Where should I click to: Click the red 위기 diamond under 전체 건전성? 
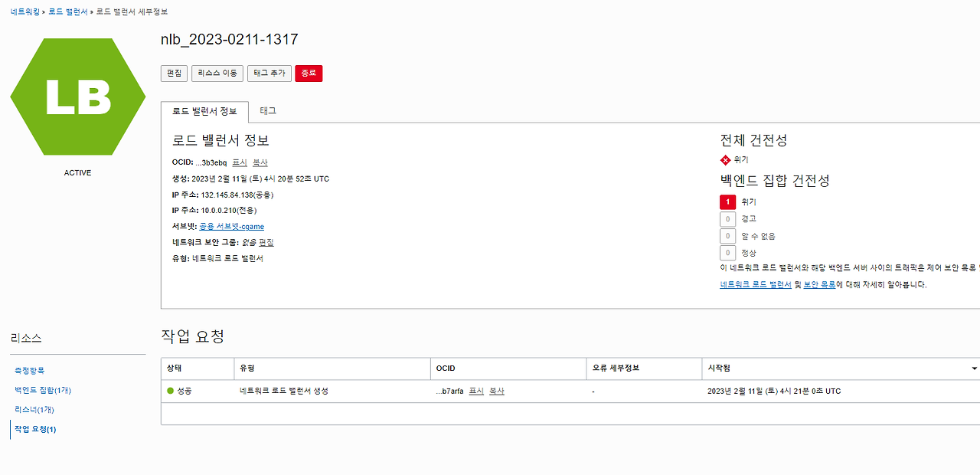(x=724, y=160)
